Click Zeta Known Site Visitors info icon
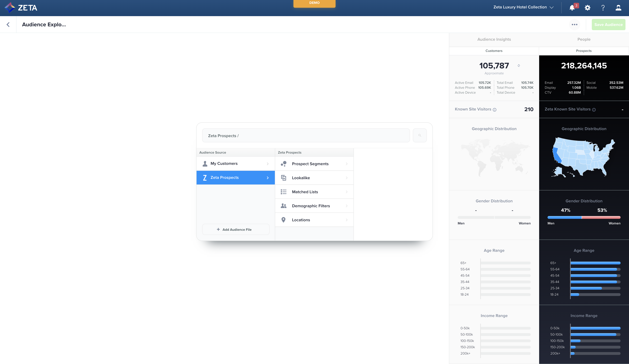 coord(594,110)
